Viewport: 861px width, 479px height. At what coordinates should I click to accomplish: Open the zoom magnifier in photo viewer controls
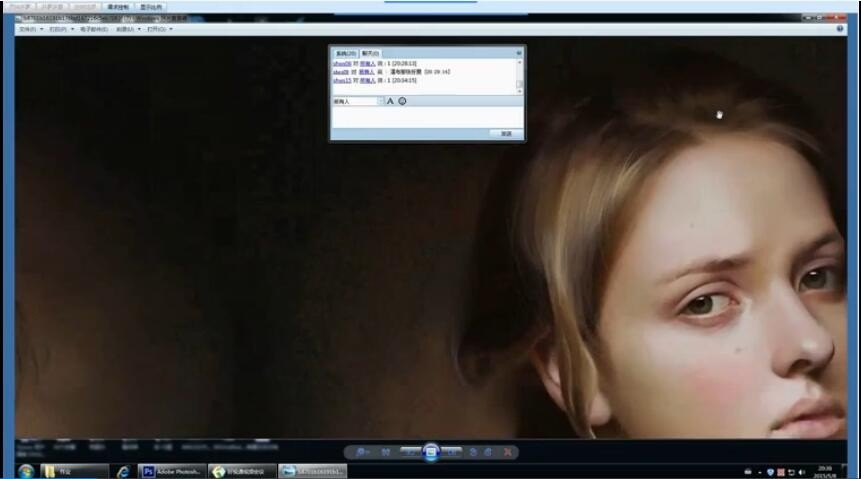pyautogui.click(x=362, y=452)
